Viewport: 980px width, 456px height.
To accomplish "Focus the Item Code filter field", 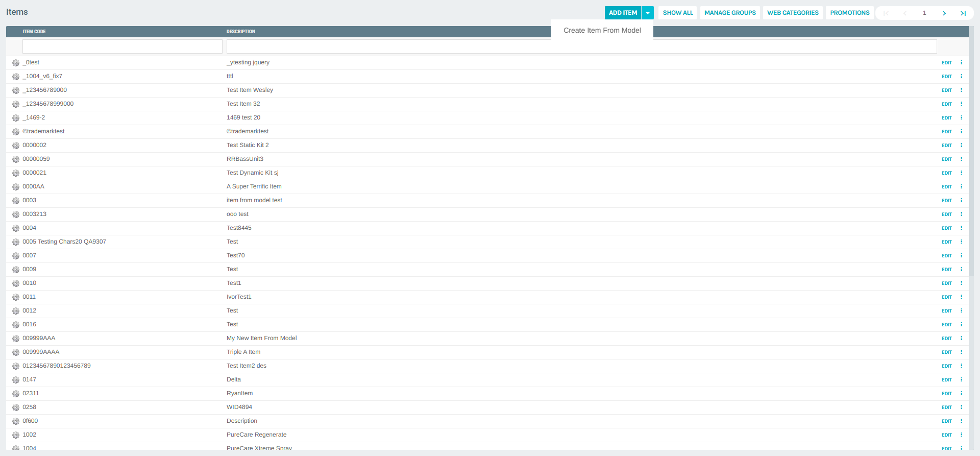I will [122, 46].
